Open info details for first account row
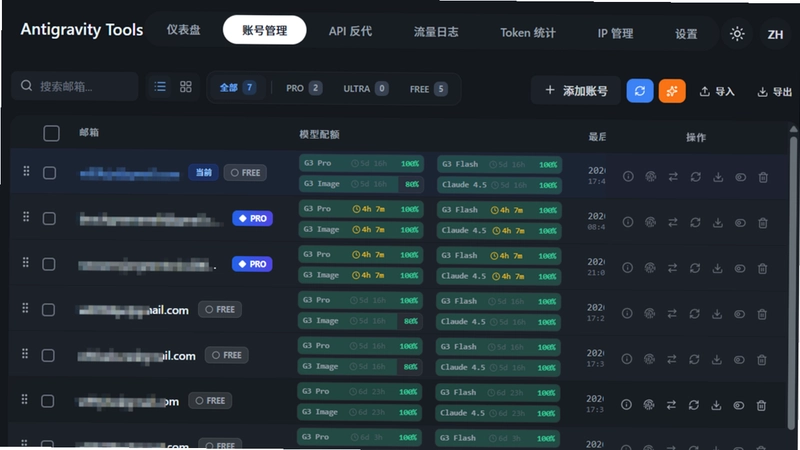 tap(628, 177)
